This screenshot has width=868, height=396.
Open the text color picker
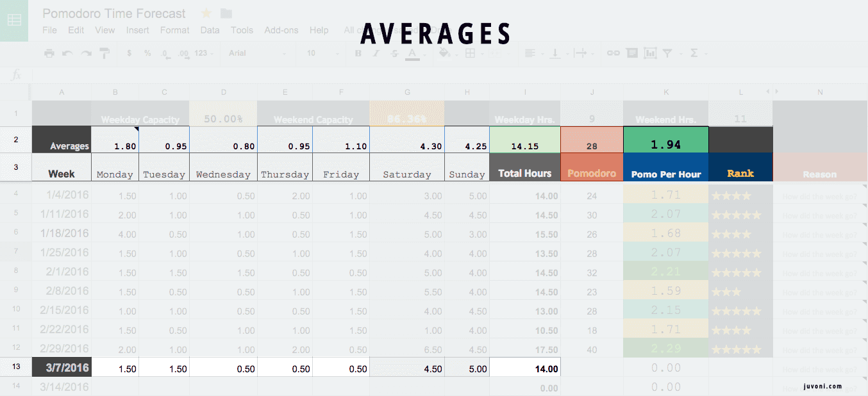coord(413,54)
